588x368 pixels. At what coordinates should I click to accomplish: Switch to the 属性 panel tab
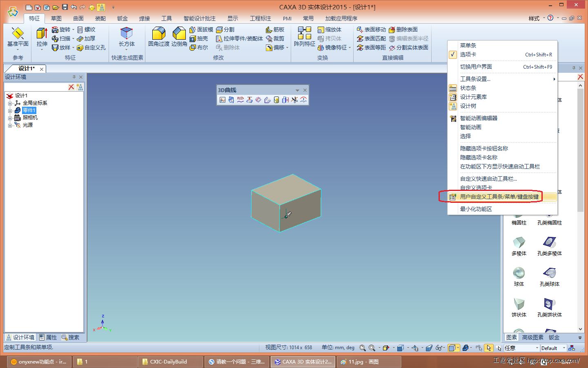[48, 337]
